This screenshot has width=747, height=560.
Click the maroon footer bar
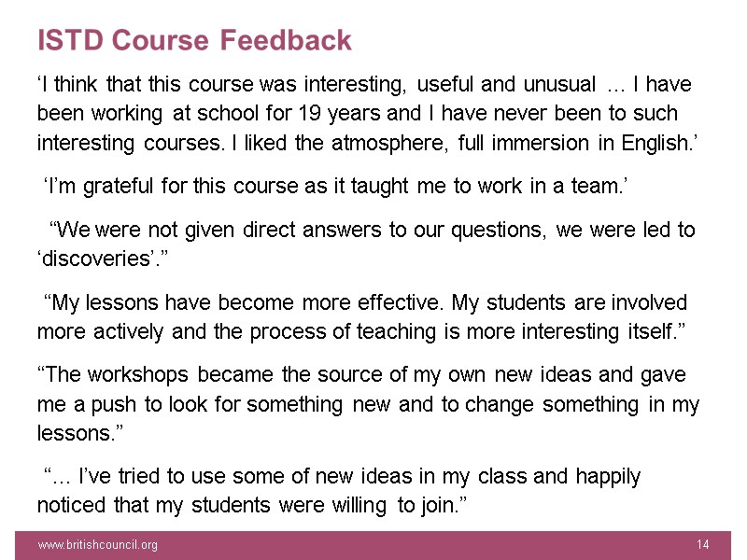[x=373, y=544]
